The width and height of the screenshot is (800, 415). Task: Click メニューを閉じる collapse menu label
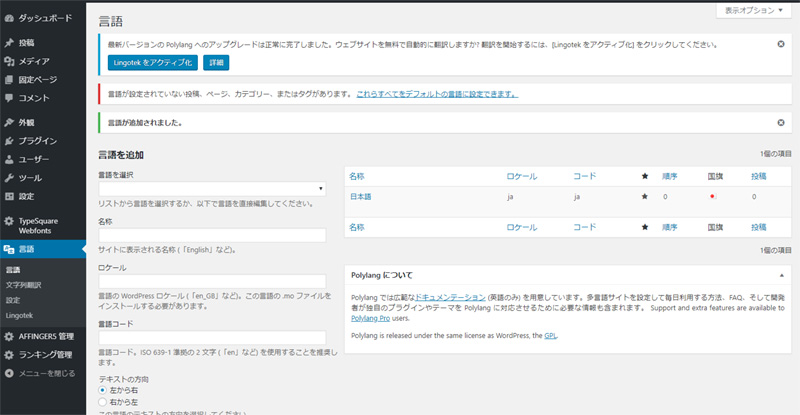(x=46, y=373)
